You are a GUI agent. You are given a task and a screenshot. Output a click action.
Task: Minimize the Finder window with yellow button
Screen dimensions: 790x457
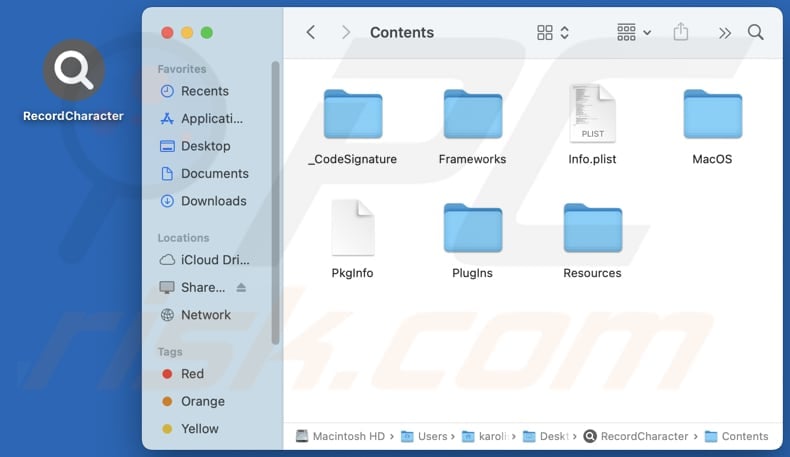pos(187,33)
